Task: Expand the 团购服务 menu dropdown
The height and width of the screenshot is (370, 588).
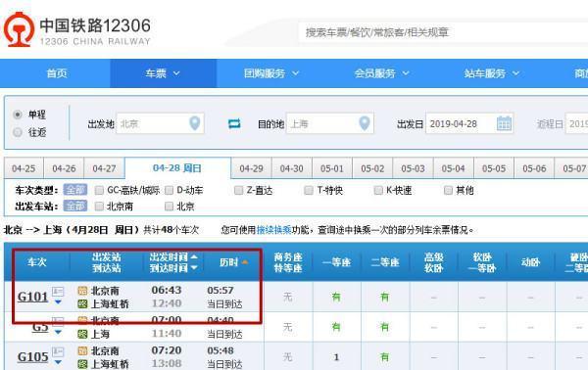Action: (x=296, y=73)
